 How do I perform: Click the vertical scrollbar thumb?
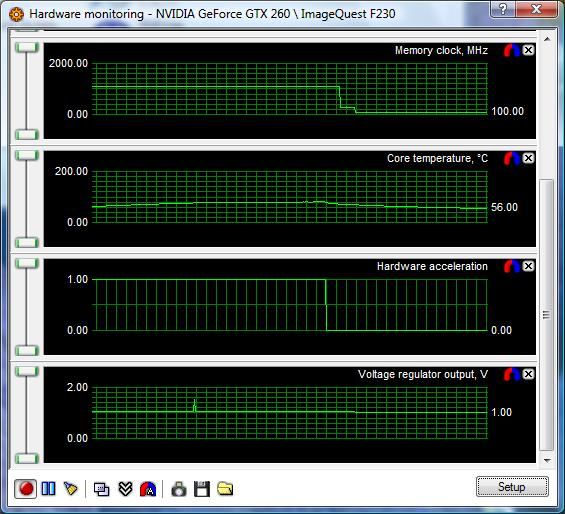[x=547, y=315]
